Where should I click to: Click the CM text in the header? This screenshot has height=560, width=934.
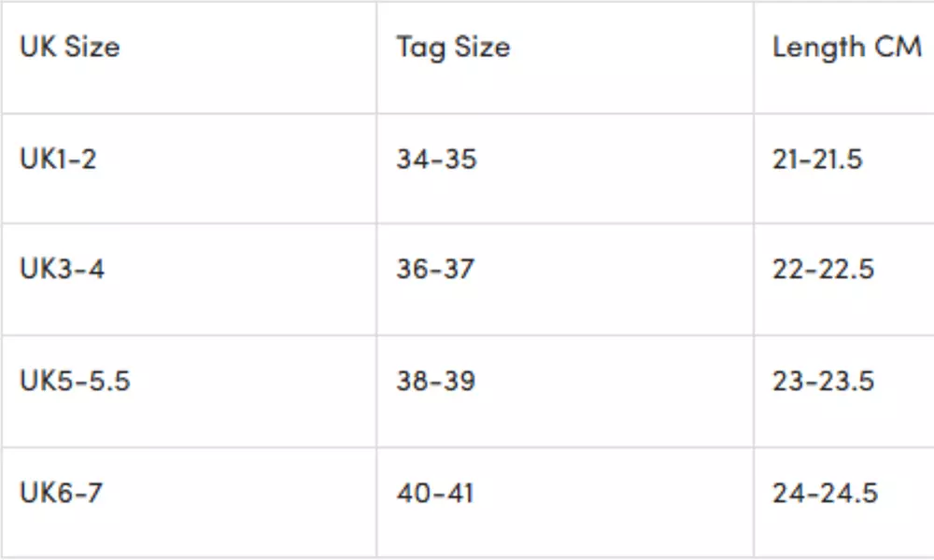(900, 48)
